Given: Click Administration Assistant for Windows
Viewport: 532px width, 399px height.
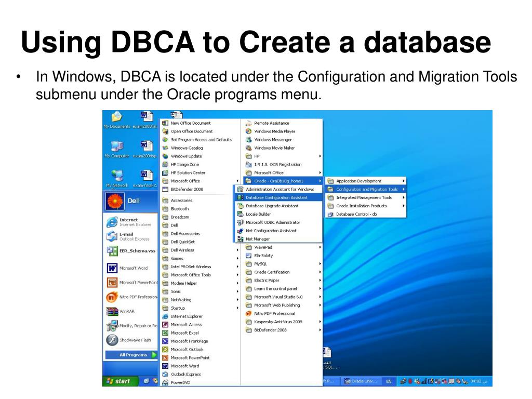Looking at the screenshot, I should tap(278, 189).
